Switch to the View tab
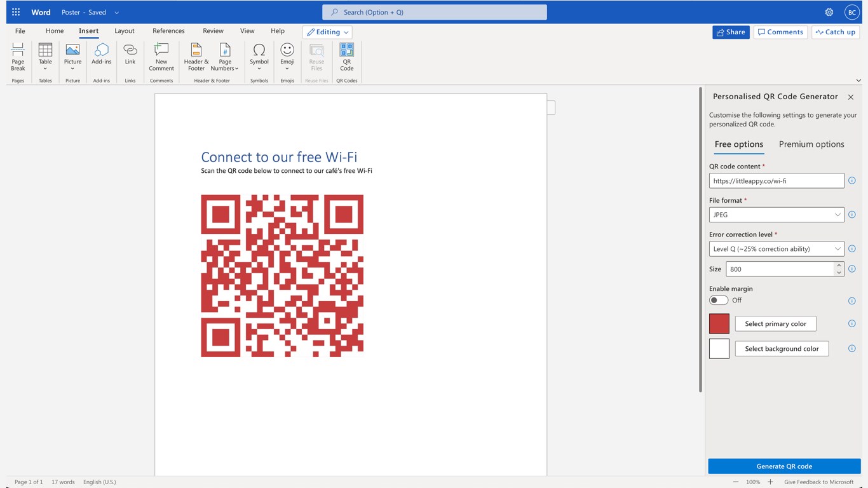The width and height of the screenshot is (868, 488). tap(247, 31)
